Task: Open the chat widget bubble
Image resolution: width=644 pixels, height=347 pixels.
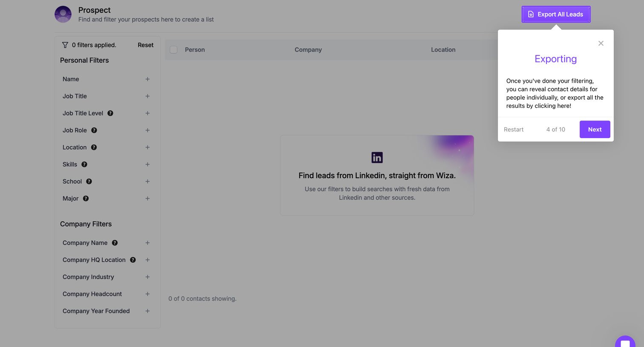Action: [625, 341]
